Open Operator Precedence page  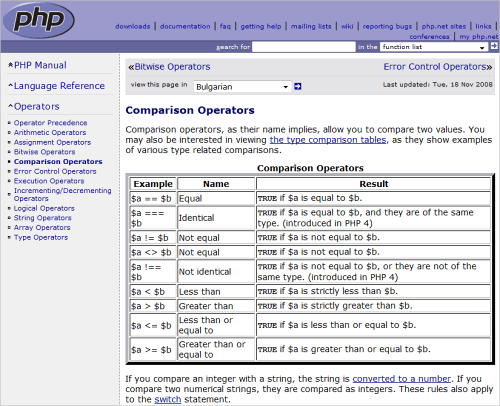[50, 123]
